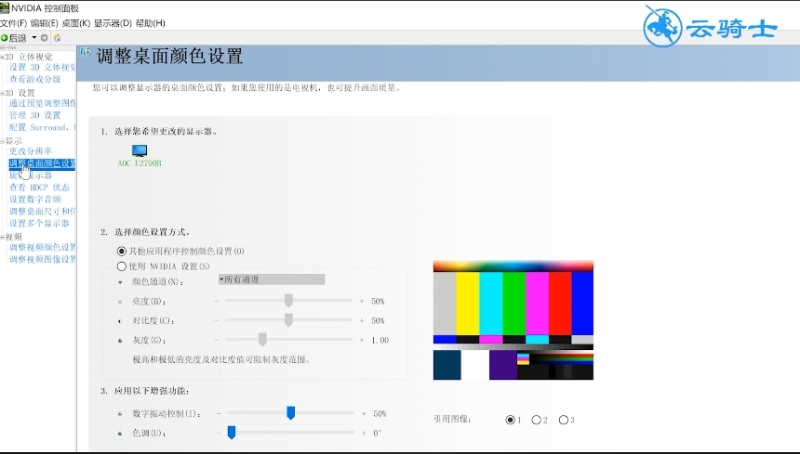Screen dimensions: 800x454
Task: Open the back history dropdown arrow
Action: click(34, 37)
